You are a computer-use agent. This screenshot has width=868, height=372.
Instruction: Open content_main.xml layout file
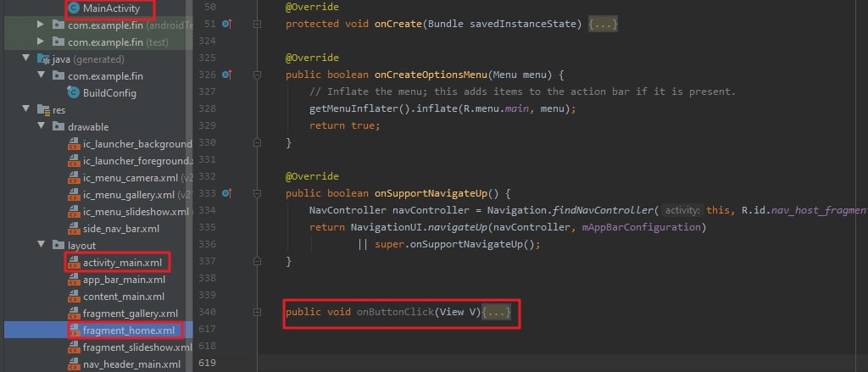click(x=124, y=297)
